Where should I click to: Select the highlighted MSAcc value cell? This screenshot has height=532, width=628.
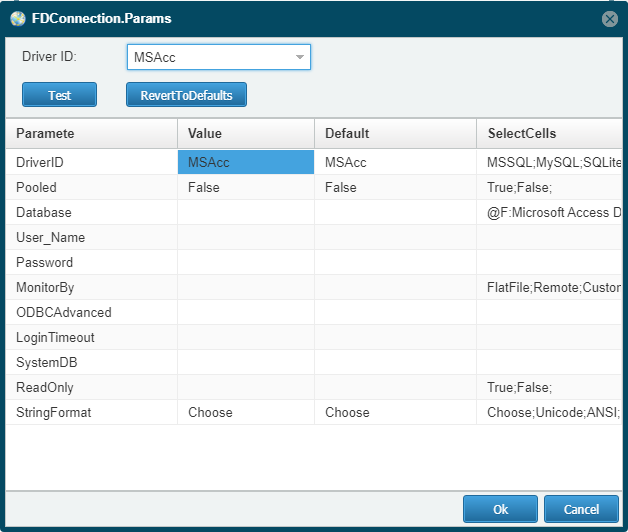click(246, 162)
